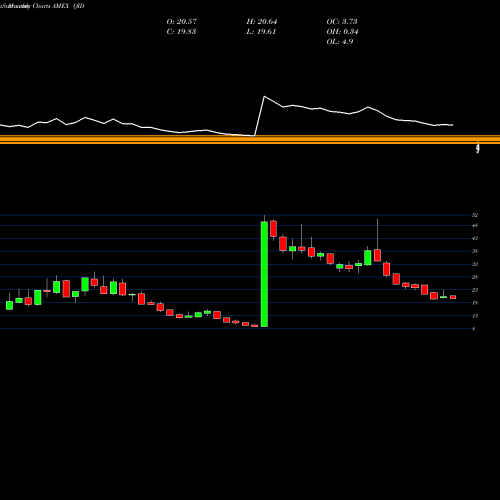The height and width of the screenshot is (500, 500).
Task: Click the 23 price axis label
Action: [475, 290]
